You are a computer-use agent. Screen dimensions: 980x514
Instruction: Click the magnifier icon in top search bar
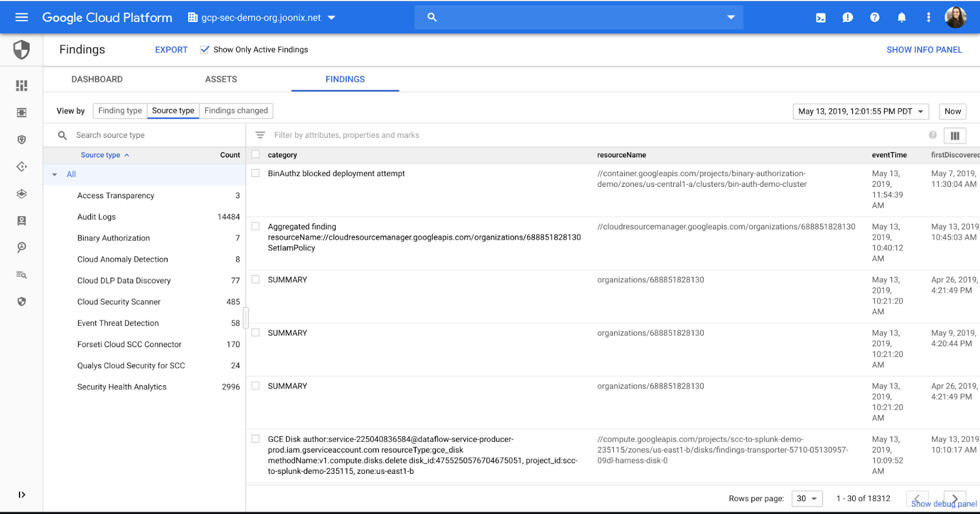coord(432,18)
